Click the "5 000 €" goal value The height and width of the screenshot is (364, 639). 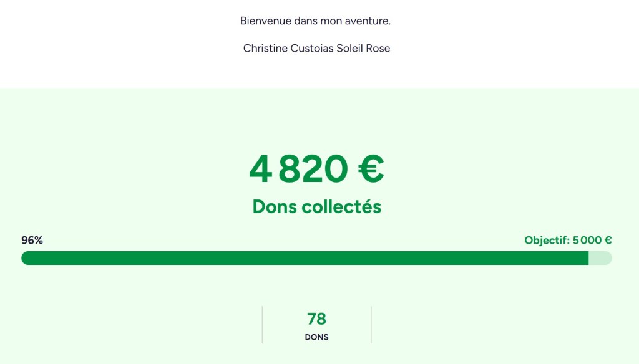(592, 241)
